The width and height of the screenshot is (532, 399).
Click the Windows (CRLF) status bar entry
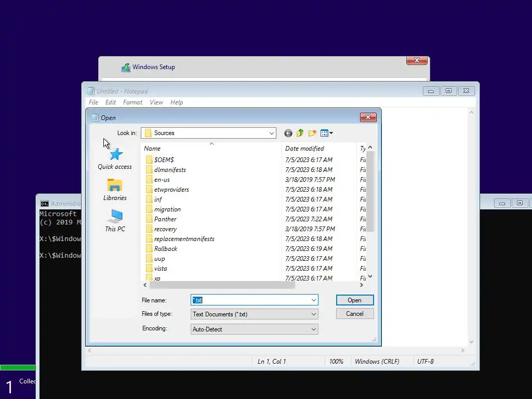(x=377, y=362)
